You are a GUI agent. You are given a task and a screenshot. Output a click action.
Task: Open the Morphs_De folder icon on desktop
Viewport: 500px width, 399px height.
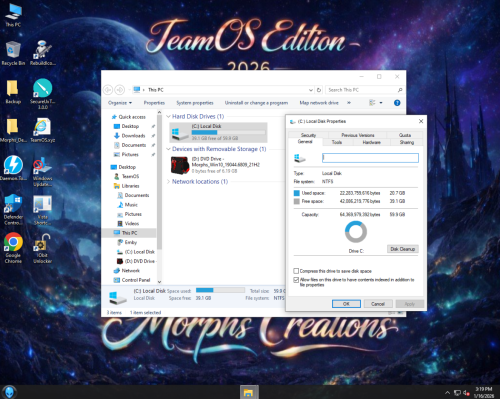point(13,130)
